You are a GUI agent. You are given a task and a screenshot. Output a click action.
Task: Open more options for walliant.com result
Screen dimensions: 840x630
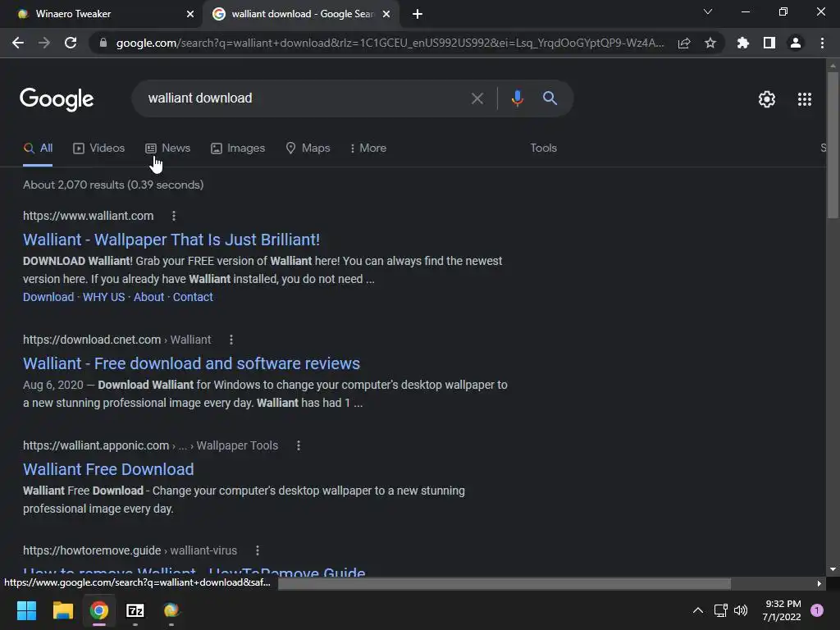point(174,216)
